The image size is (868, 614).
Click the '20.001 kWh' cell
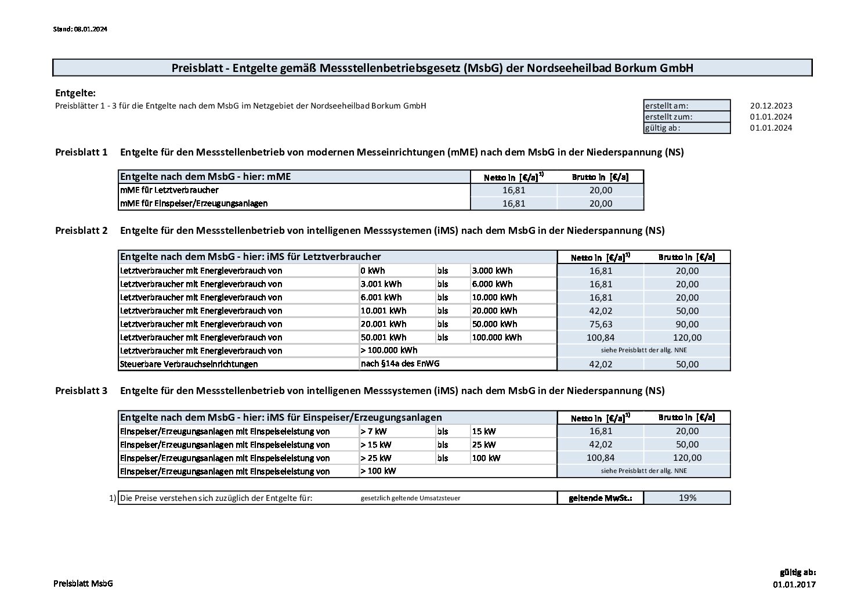pos(397,324)
